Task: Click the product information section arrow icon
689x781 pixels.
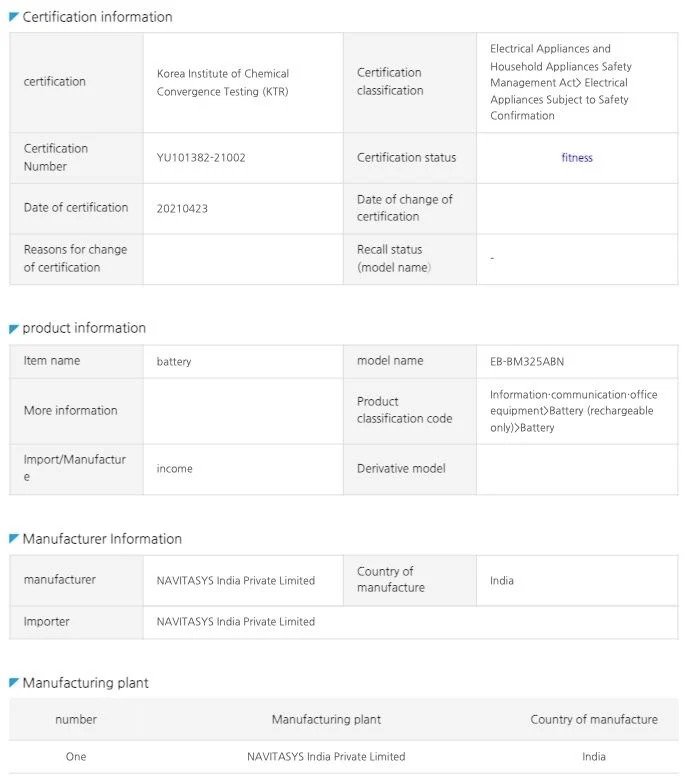Action: click(14, 328)
